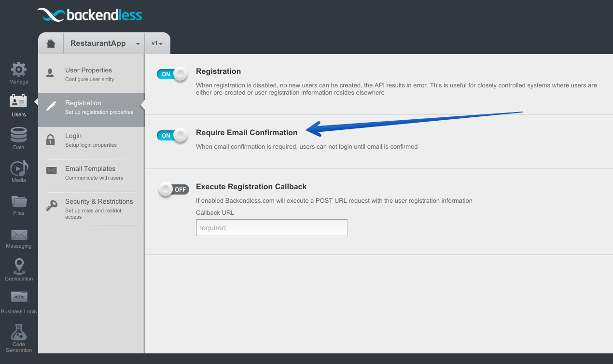
Task: Click the Registration section heading
Action: coord(218,71)
